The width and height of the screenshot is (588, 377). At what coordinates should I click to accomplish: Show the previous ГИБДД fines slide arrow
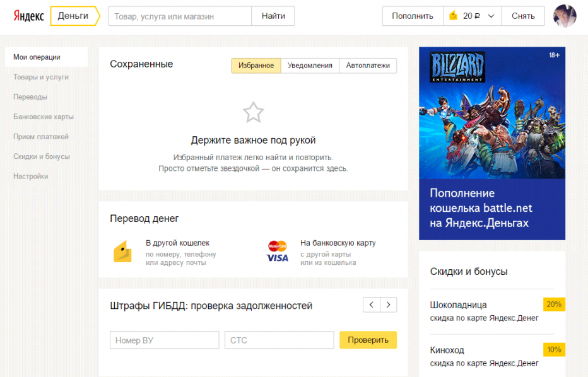coord(371,304)
